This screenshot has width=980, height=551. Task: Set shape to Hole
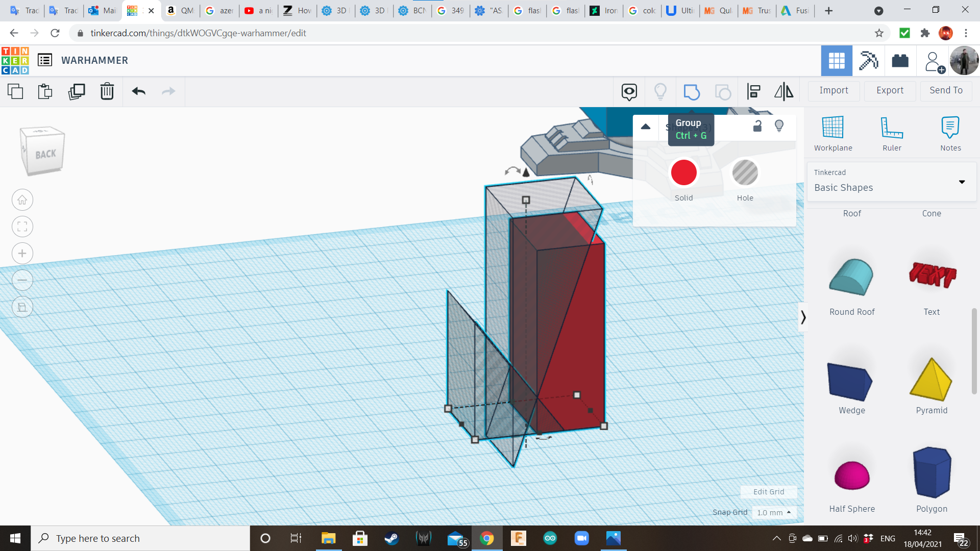pos(745,173)
